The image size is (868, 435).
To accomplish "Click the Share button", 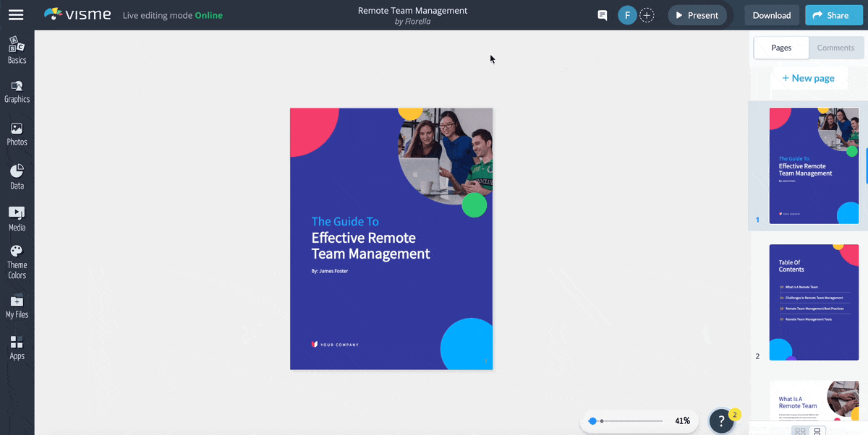I will coord(833,14).
